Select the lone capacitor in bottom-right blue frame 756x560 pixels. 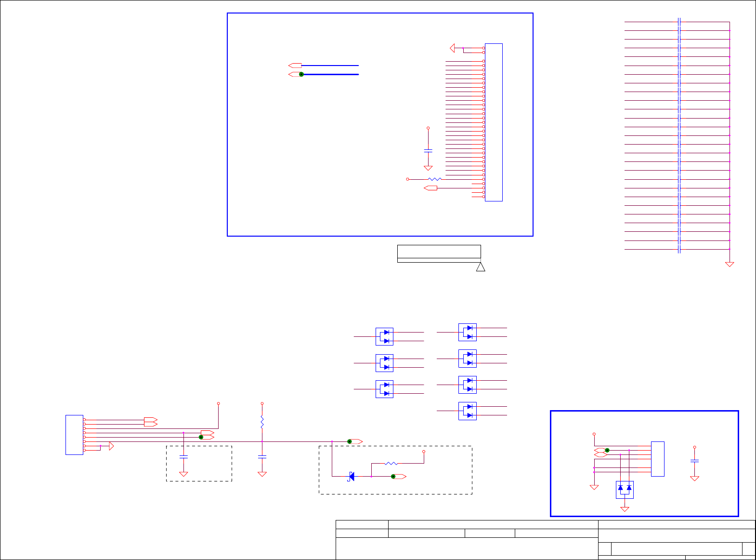point(694,461)
